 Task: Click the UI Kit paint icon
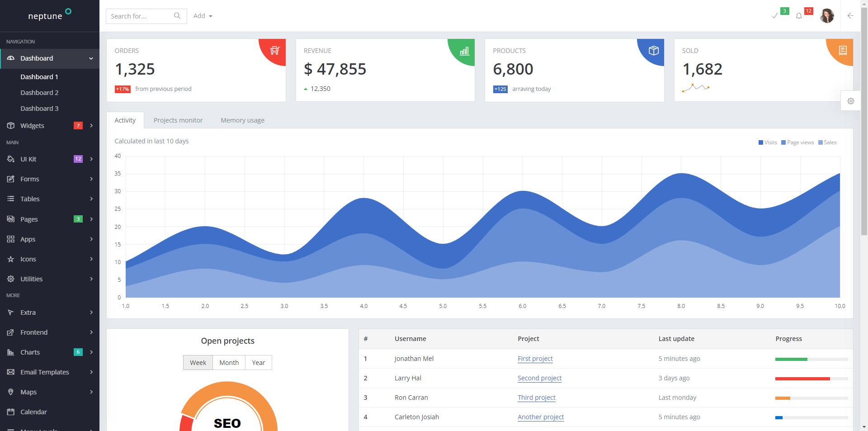point(11,159)
